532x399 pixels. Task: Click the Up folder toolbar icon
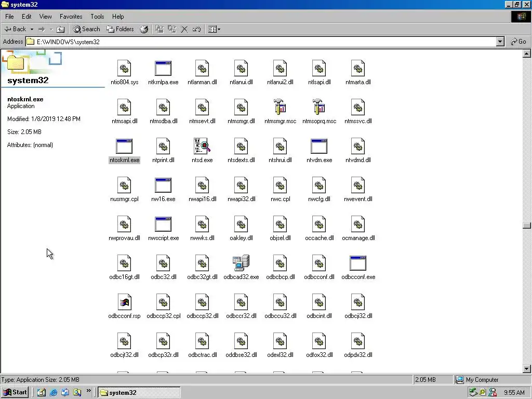60,29
